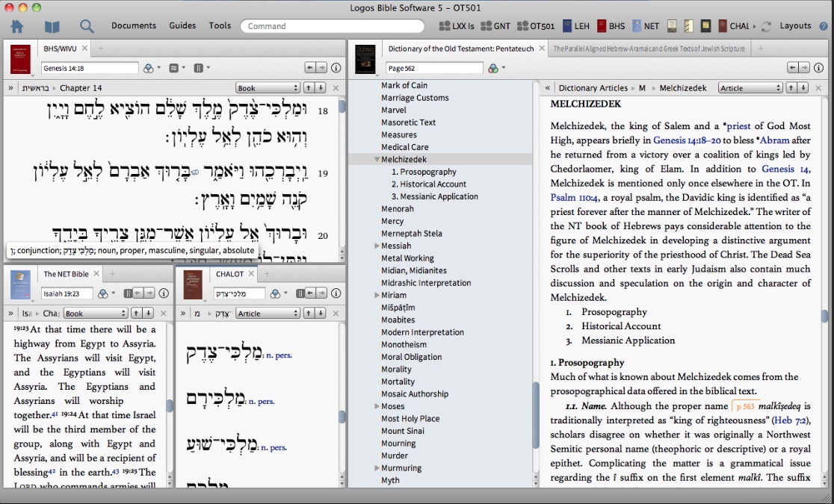Open the Article navigation dropdown in Dictionary
The width and height of the screenshot is (834, 504).
click(750, 88)
